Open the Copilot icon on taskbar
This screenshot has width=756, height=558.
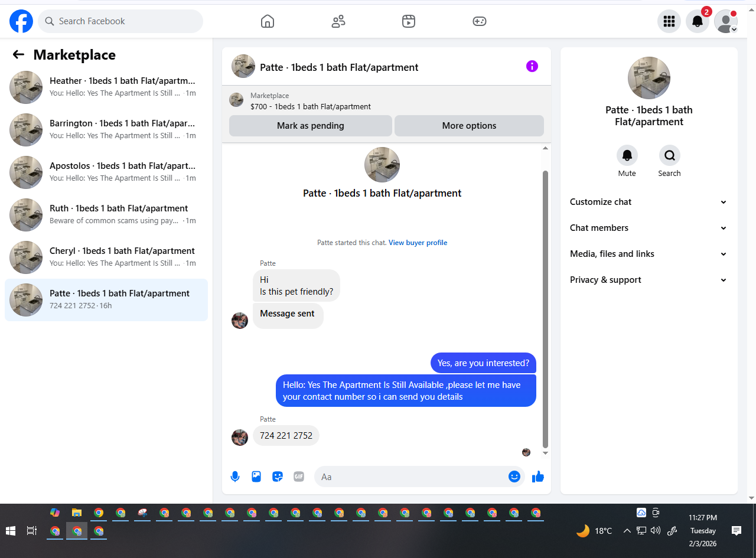point(55,513)
